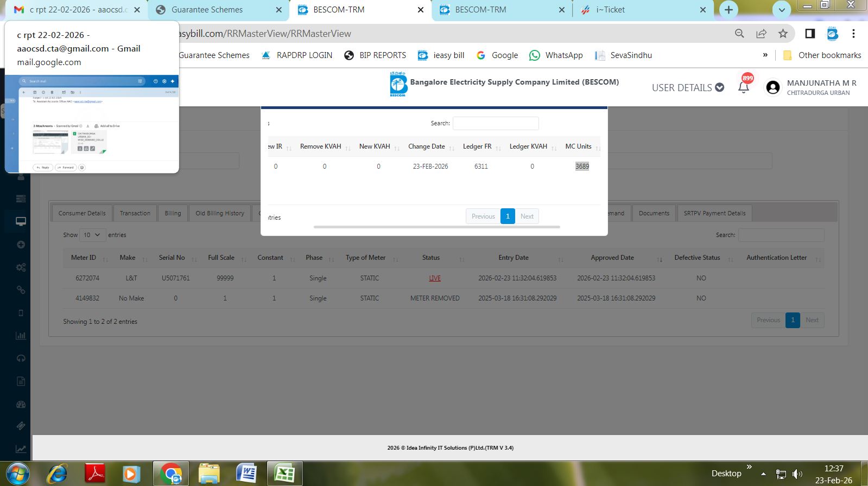
Task: Click the LIVE status link for meter 6272074
Action: [435, 278]
